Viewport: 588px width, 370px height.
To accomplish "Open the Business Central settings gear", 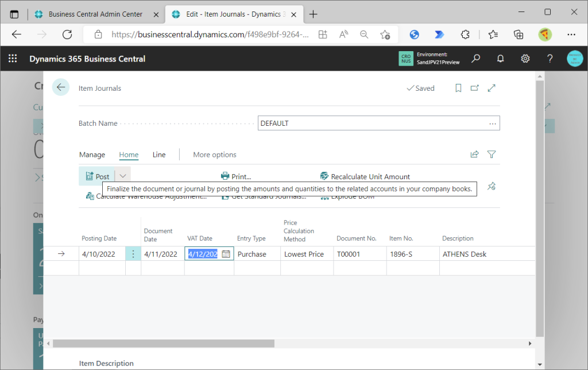I will pos(525,59).
